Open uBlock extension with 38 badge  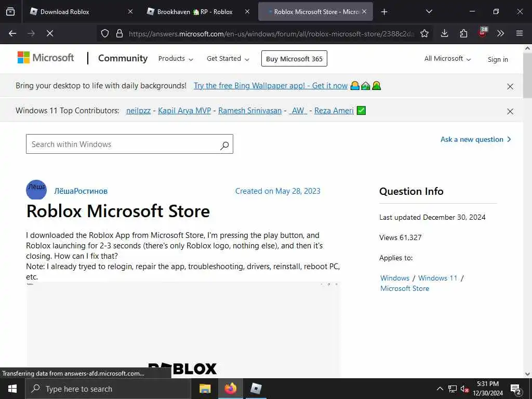coord(483,33)
